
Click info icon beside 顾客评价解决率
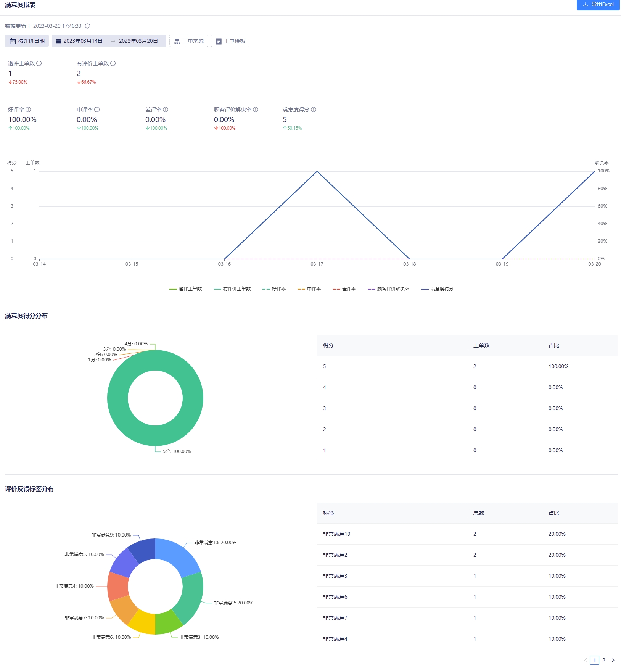[x=256, y=110]
